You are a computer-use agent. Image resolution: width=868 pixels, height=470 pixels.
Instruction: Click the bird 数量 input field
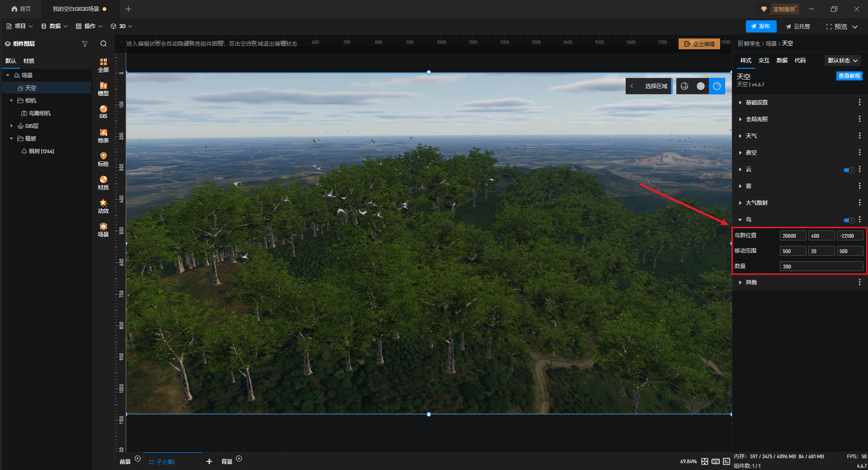[821, 267]
